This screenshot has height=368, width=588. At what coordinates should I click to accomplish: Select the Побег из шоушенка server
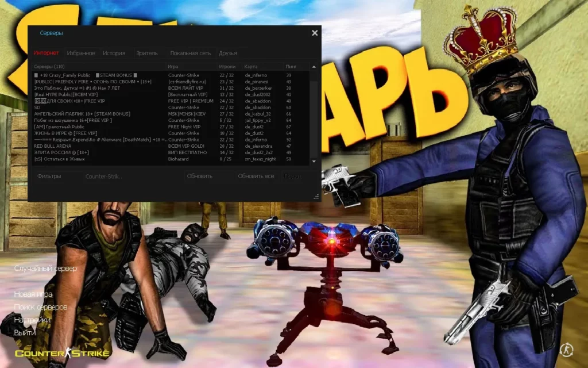171,120
